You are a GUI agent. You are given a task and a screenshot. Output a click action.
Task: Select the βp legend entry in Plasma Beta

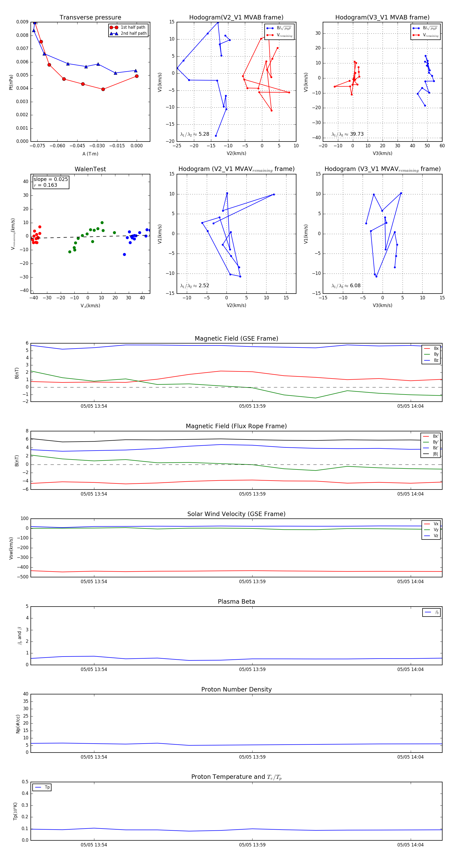coord(431,612)
